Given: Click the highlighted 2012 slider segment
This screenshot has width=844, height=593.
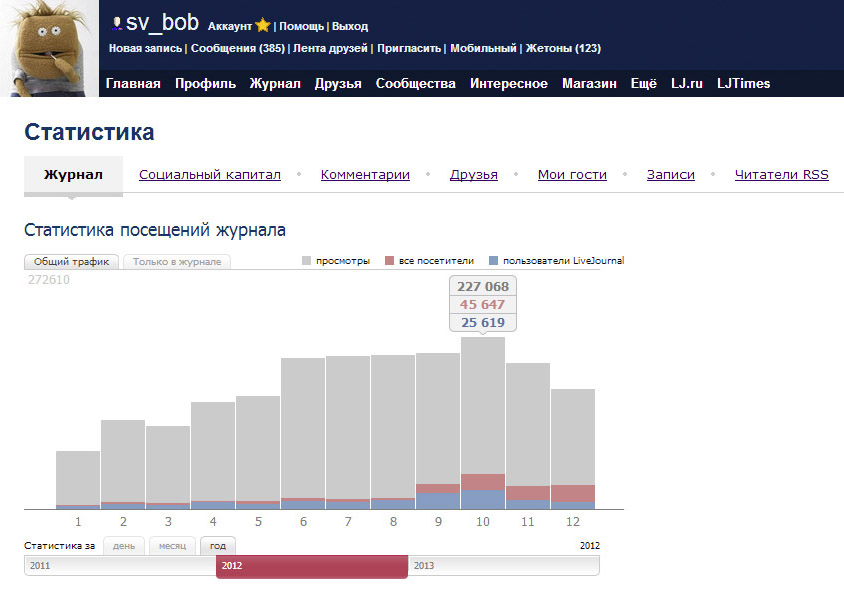Looking at the screenshot, I should pos(312,566).
